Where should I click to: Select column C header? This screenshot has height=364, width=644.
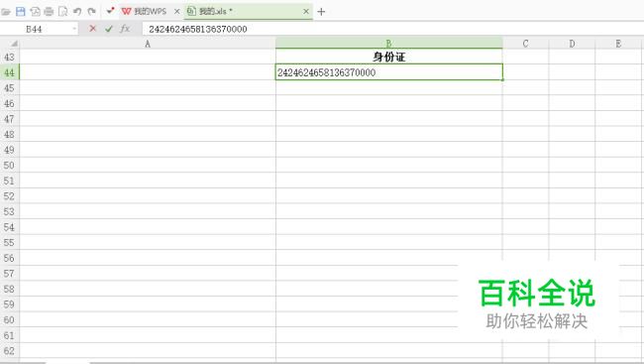click(x=525, y=44)
